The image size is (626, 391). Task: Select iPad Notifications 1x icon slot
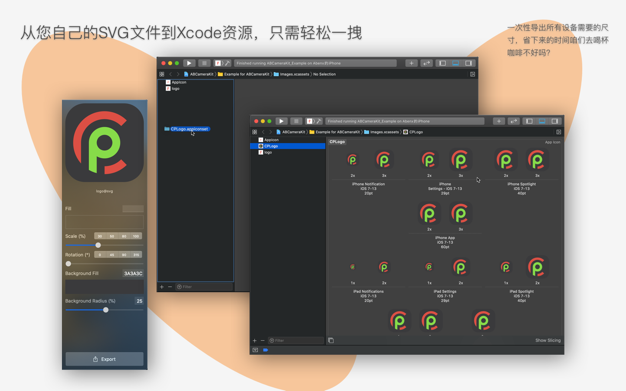[353, 267]
